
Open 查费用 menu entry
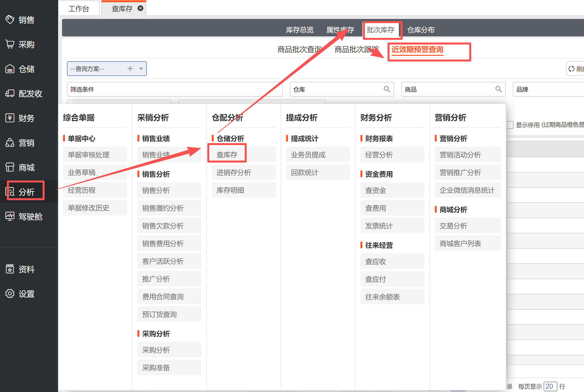point(392,208)
